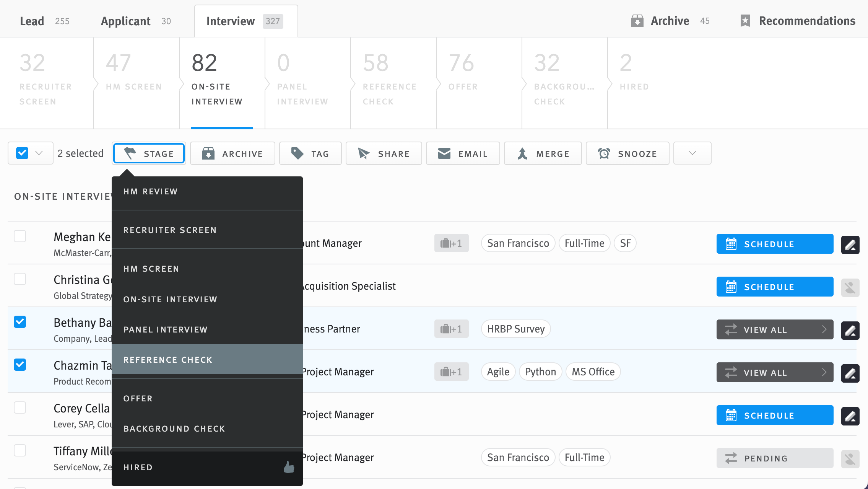Screen dimensions: 868x489
Task: Click View All on Chazmin's row
Action: pos(775,372)
